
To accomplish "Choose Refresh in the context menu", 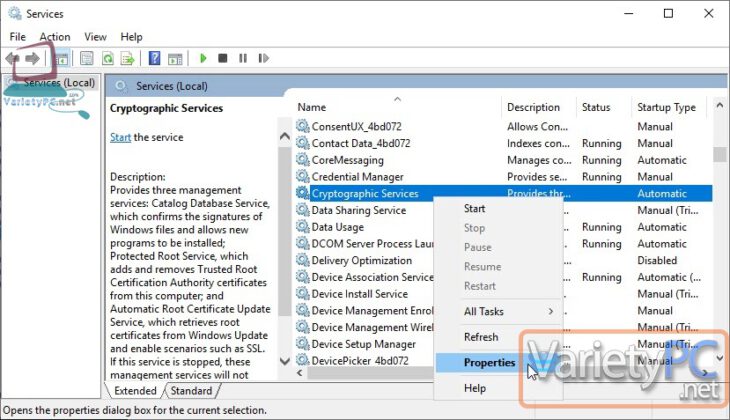I will pyautogui.click(x=481, y=337).
